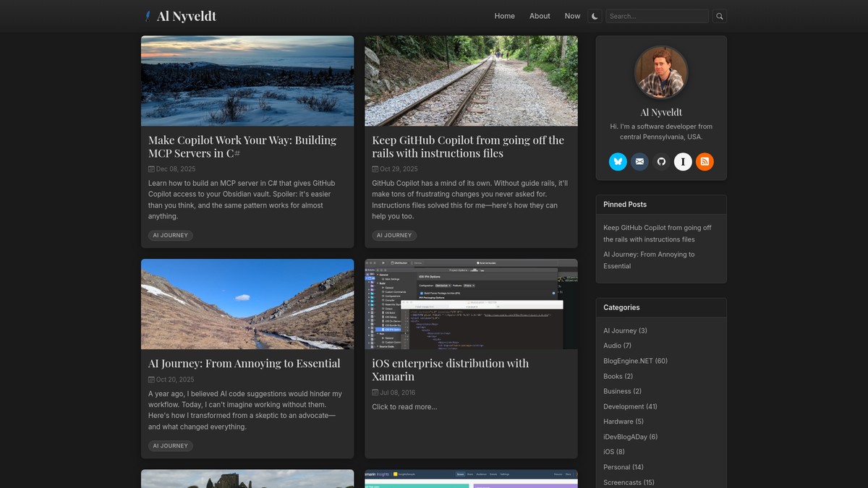868x488 pixels.
Task: Open the orange RSS feed icon
Action: (x=705, y=162)
